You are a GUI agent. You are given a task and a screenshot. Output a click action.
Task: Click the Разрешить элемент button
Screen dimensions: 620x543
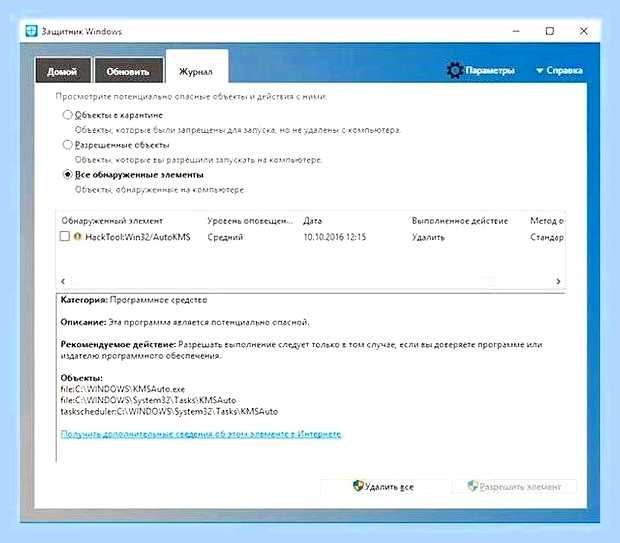pos(514,486)
